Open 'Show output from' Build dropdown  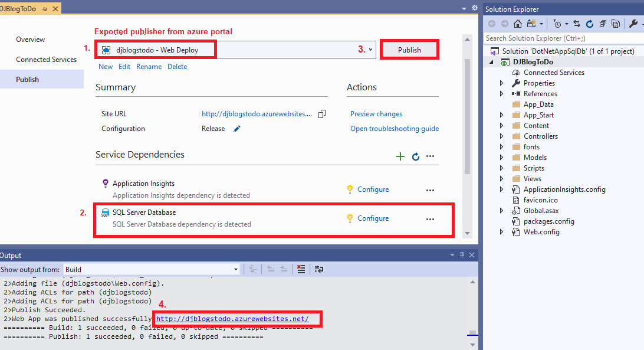pos(236,269)
